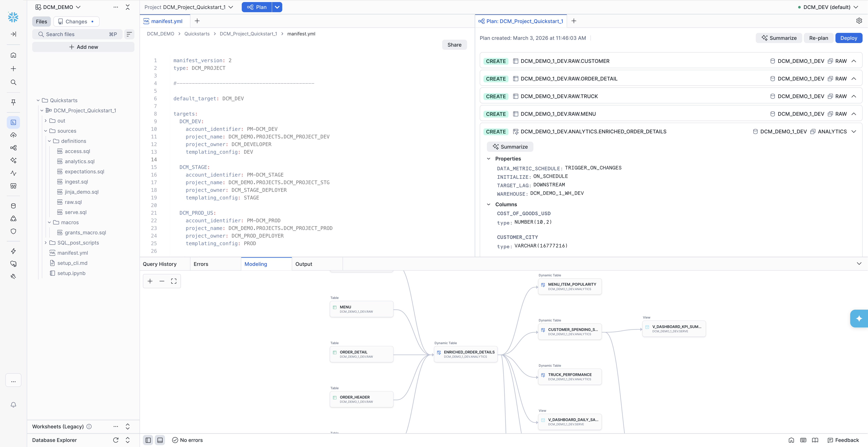Viewport: 868px width, 447px height.
Task: Click the floating sparkle assistant button
Action: tap(859, 318)
